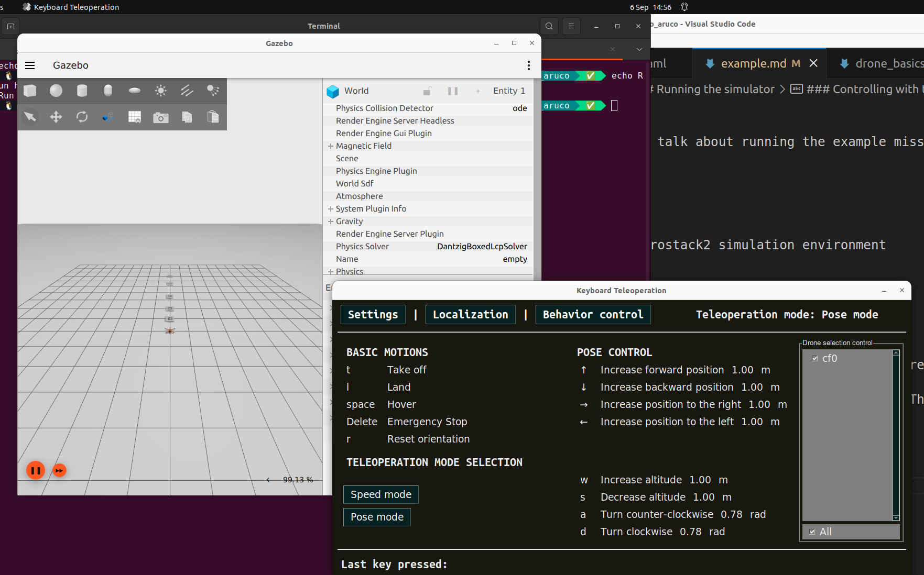The image size is (924, 575).
Task: Take a screenshot with the camera icon
Action: tap(161, 117)
